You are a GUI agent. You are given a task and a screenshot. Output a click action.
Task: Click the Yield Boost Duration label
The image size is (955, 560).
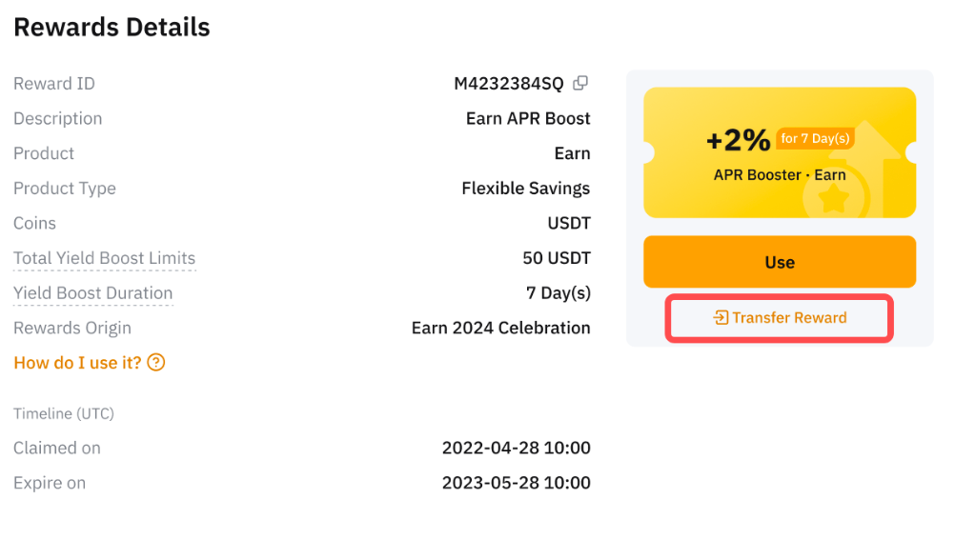point(92,293)
